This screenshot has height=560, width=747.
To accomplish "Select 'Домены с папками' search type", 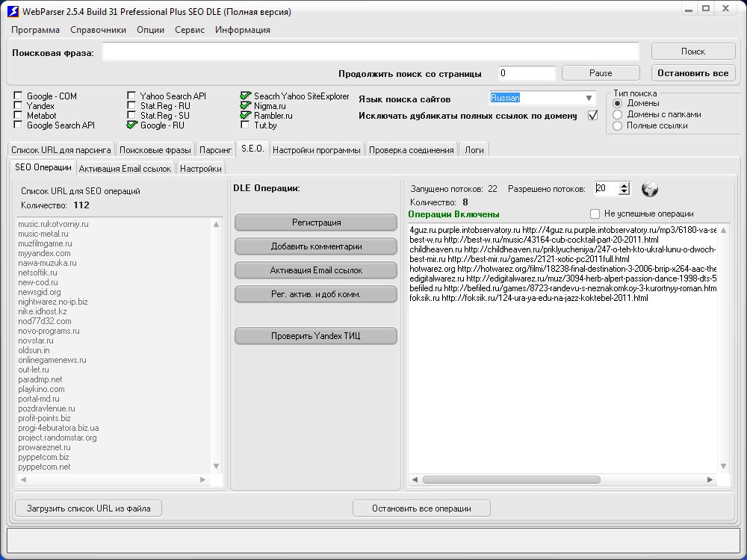I will [x=618, y=114].
